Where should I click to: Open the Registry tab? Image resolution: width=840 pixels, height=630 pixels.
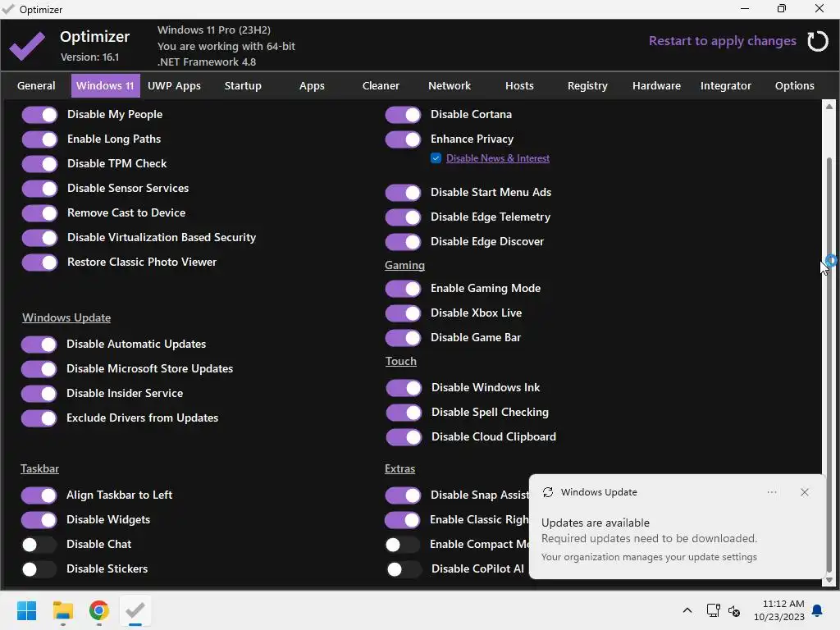click(587, 85)
